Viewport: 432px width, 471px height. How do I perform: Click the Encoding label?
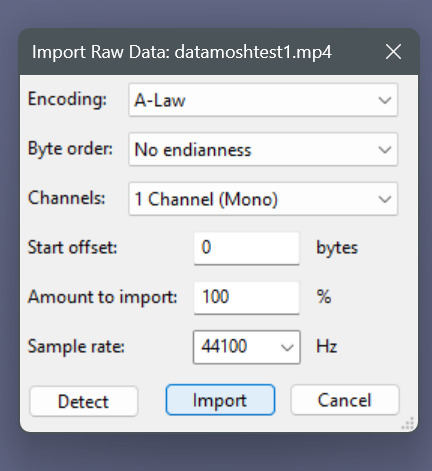click(67, 99)
